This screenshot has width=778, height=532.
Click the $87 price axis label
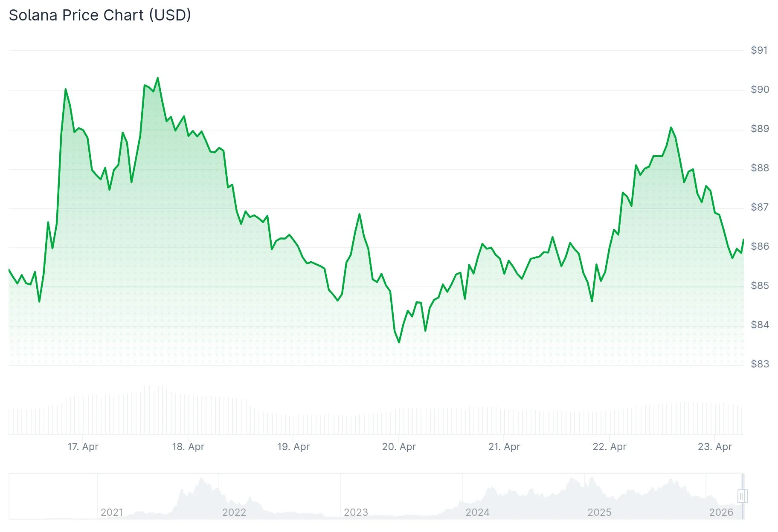(760, 207)
